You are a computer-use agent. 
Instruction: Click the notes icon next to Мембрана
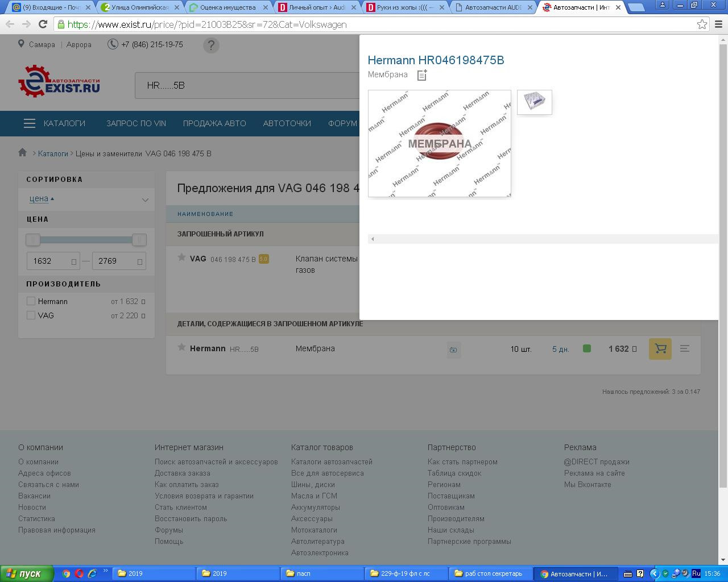pyautogui.click(x=422, y=75)
